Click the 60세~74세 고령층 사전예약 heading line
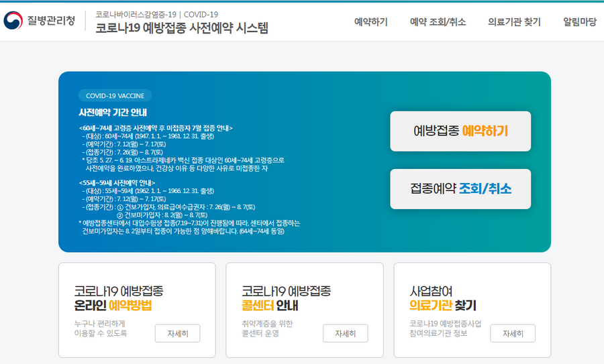 (156, 128)
